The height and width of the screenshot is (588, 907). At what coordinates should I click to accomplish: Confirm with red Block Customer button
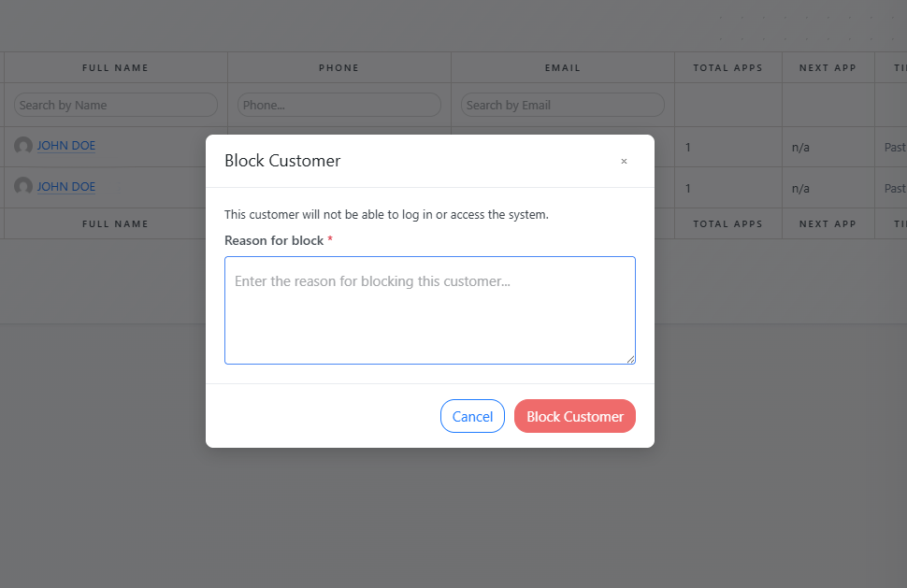coord(574,416)
